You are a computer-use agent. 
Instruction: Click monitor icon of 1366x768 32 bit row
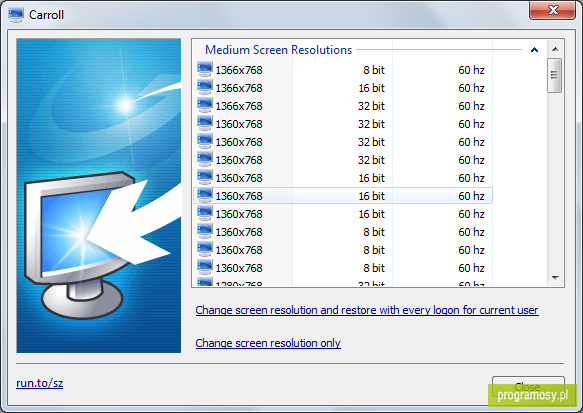[x=204, y=105]
